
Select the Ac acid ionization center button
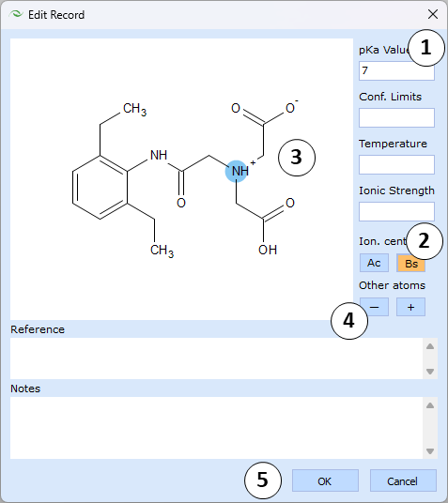[374, 263]
